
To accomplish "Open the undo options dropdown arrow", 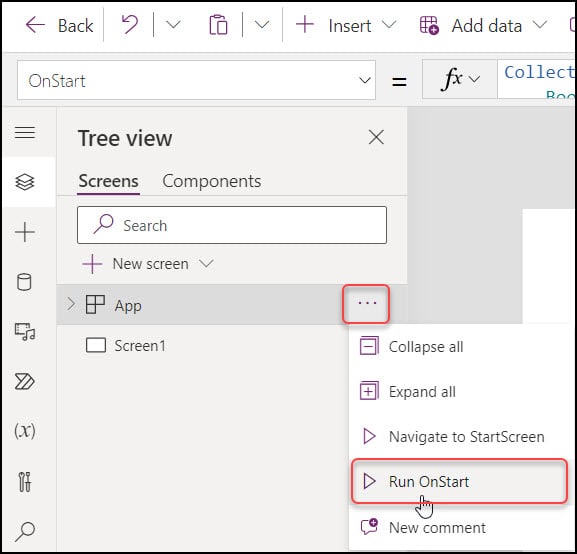I will pos(173,25).
